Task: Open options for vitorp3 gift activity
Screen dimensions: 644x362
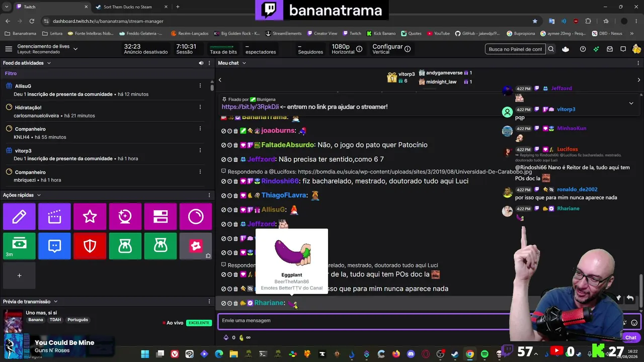Action: click(200, 150)
